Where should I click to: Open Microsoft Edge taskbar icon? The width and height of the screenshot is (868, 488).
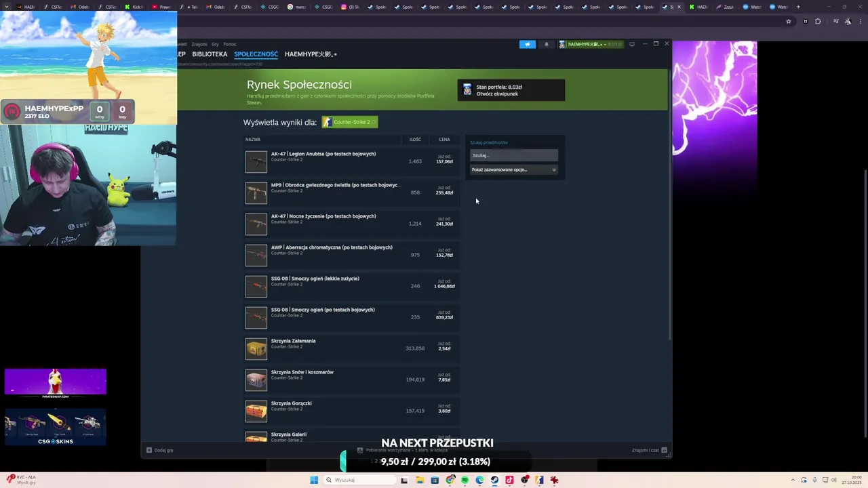point(479,480)
